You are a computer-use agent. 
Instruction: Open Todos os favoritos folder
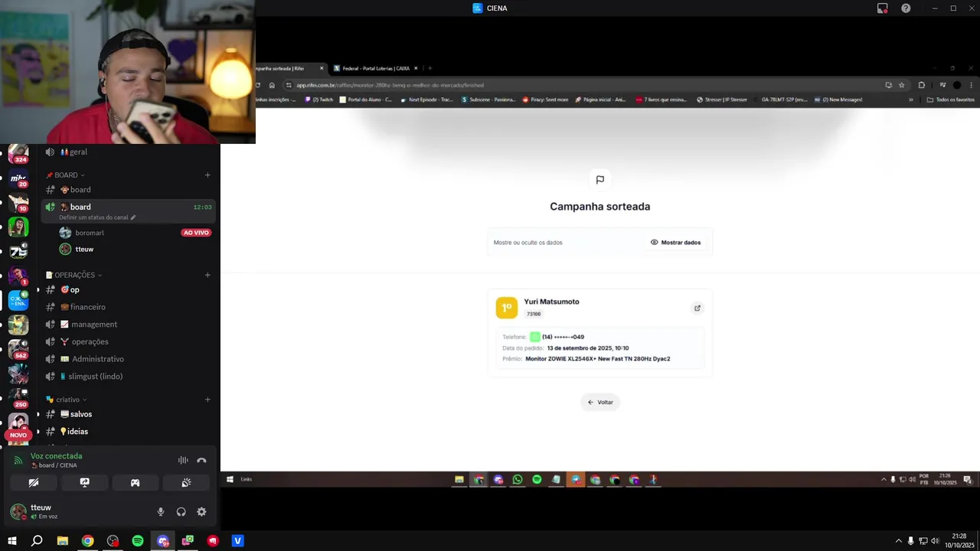(950, 99)
